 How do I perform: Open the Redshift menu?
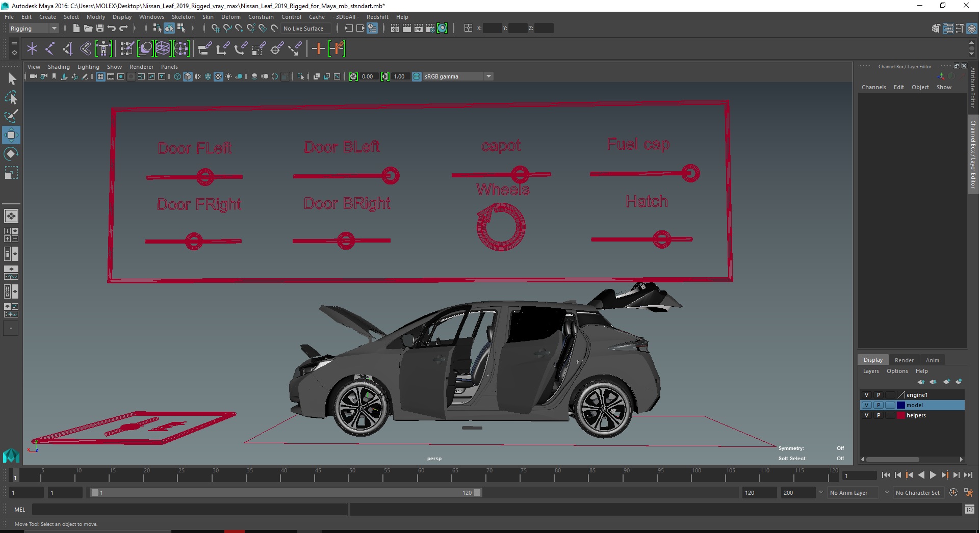point(377,17)
